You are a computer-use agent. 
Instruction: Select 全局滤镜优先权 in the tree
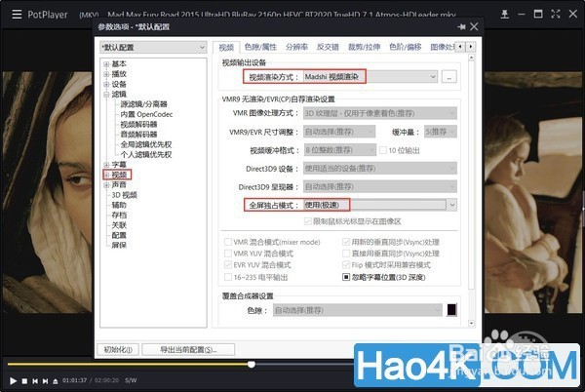point(146,144)
